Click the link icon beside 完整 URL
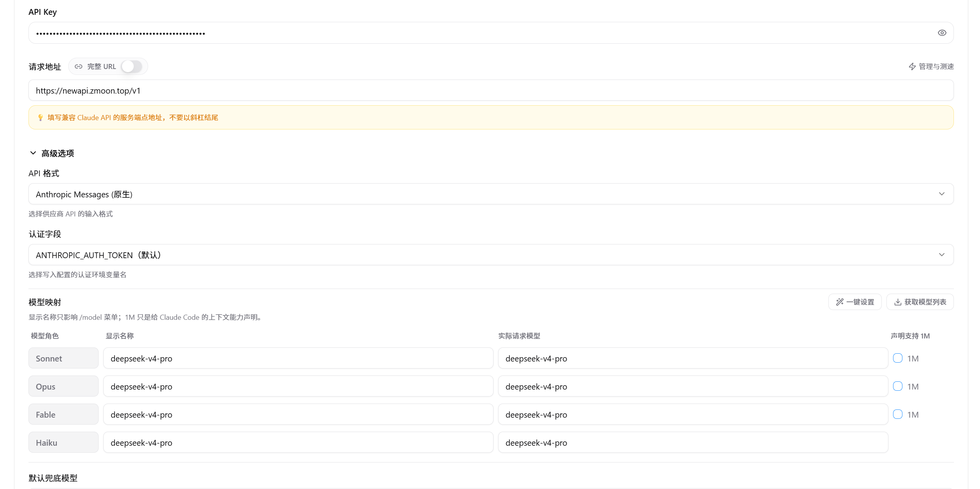The height and width of the screenshot is (489, 980). [x=79, y=67]
